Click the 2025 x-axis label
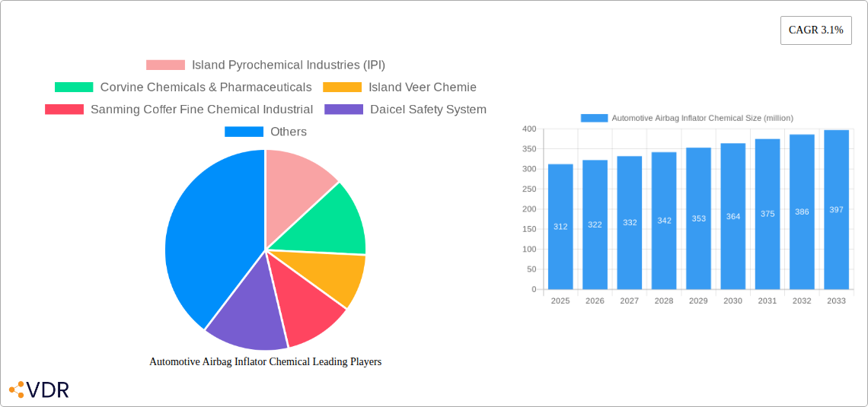Image resolution: width=868 pixels, height=407 pixels. (x=560, y=300)
